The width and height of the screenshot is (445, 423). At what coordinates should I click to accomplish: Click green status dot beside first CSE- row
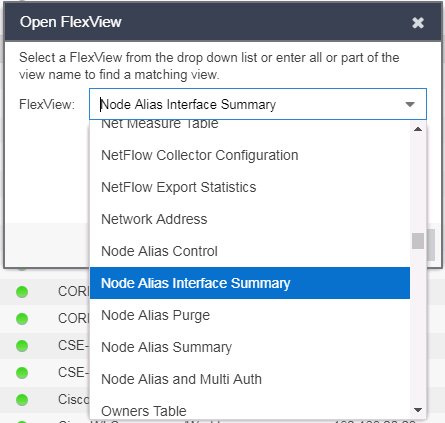click(x=22, y=345)
